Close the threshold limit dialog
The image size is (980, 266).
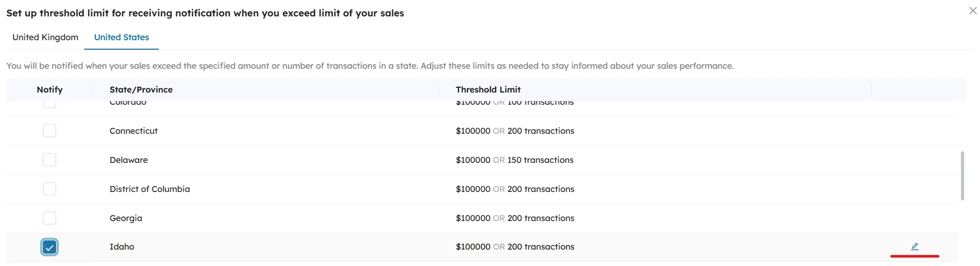(x=973, y=11)
